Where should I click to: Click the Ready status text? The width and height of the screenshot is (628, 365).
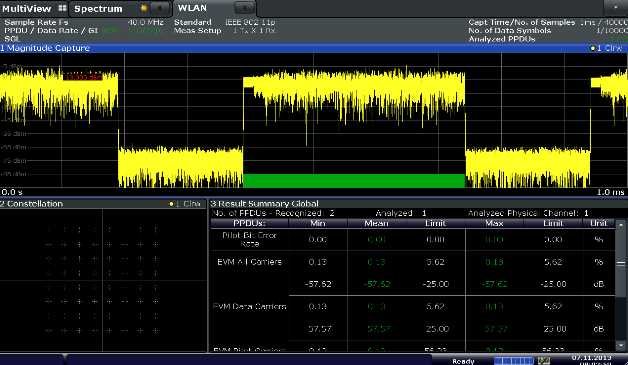[463, 361]
